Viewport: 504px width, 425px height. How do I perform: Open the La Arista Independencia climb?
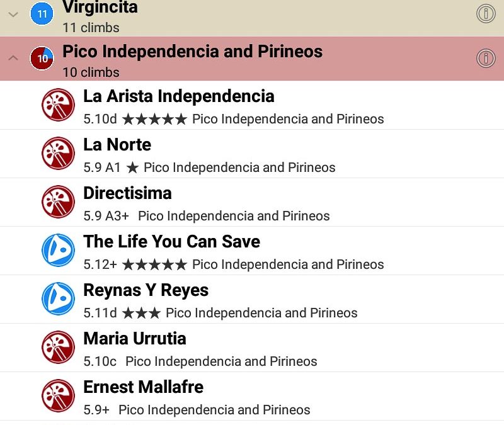[x=178, y=96]
